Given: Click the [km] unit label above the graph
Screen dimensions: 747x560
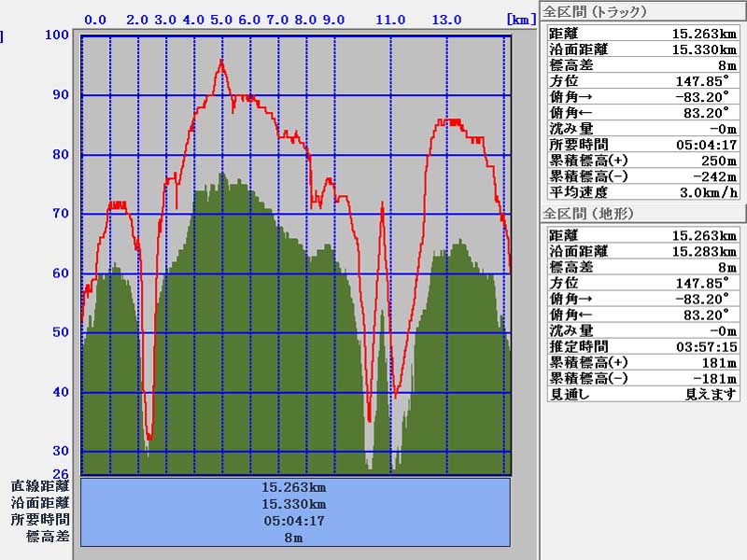Looking at the screenshot, I should [520, 20].
